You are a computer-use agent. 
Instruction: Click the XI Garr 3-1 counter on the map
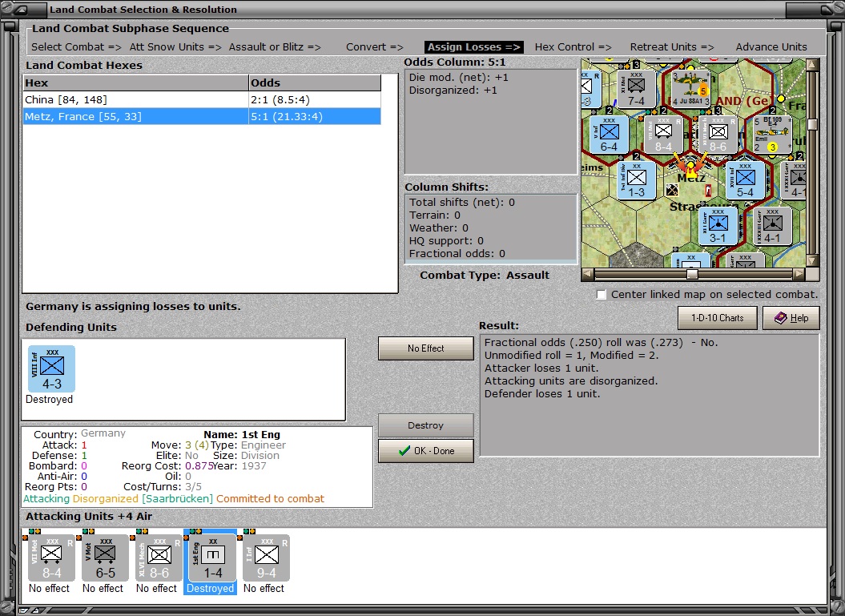(x=718, y=226)
